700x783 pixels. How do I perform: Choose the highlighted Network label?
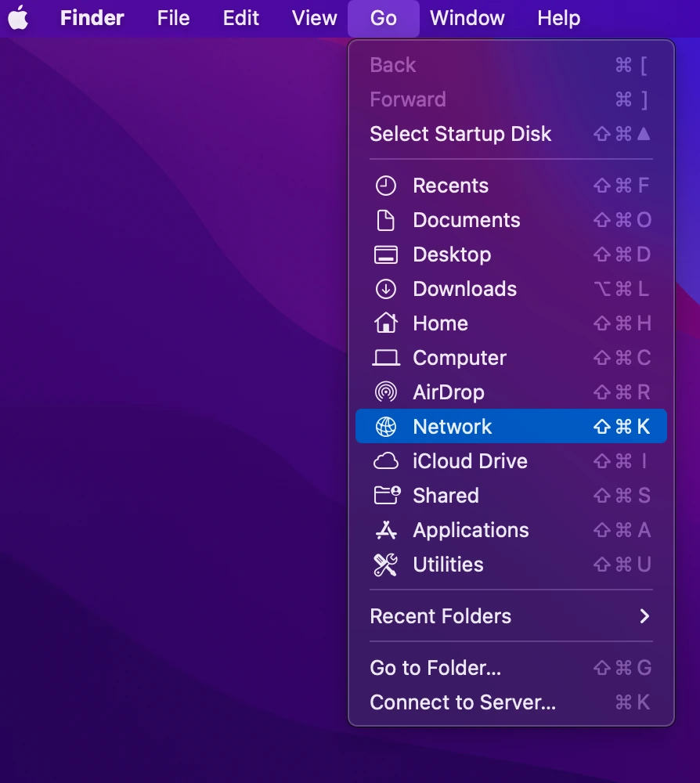pyautogui.click(x=453, y=427)
